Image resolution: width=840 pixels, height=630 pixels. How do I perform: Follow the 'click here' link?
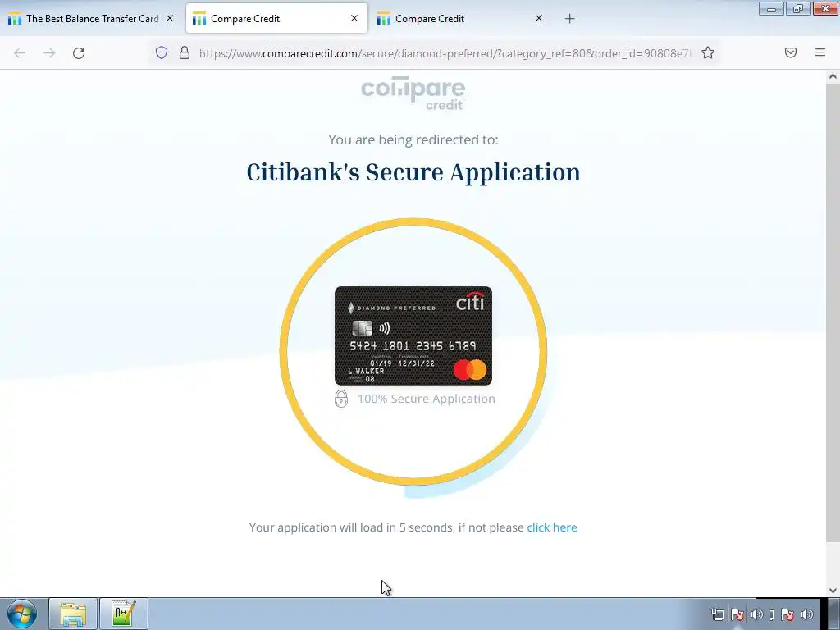(x=552, y=527)
